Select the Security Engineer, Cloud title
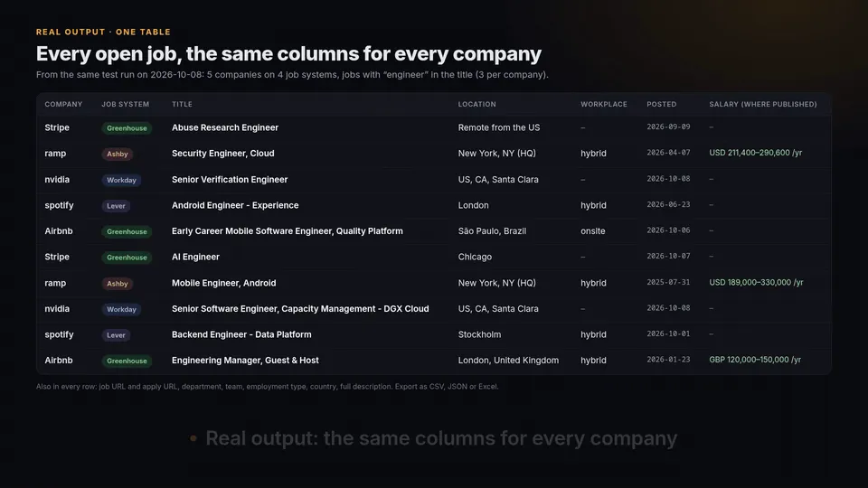868x488 pixels. (222, 154)
